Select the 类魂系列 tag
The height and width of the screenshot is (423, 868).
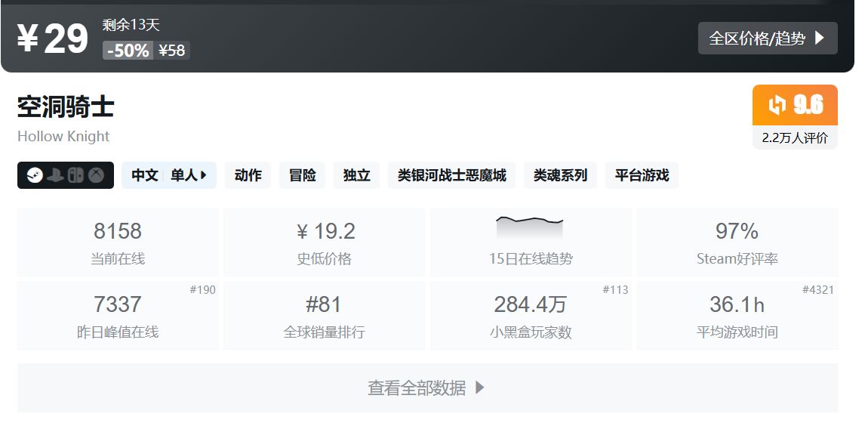coord(560,175)
